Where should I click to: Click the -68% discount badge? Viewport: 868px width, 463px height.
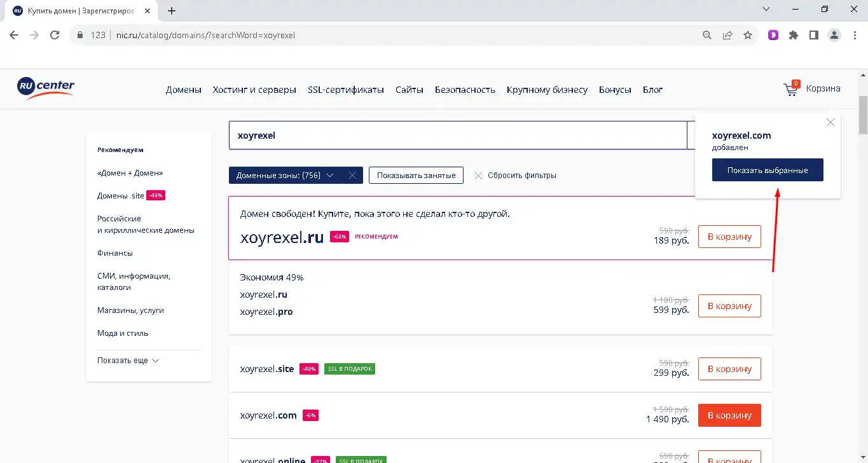click(339, 237)
